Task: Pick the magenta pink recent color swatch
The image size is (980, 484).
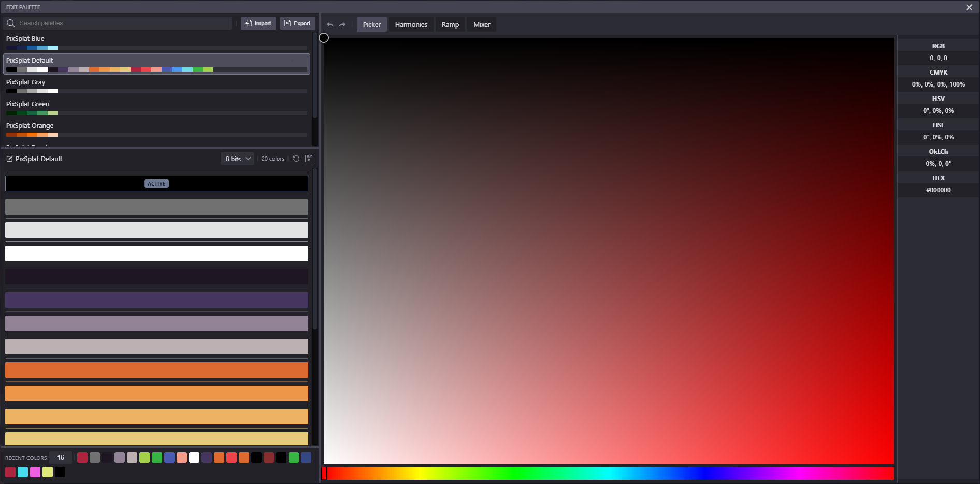Action: (x=35, y=472)
